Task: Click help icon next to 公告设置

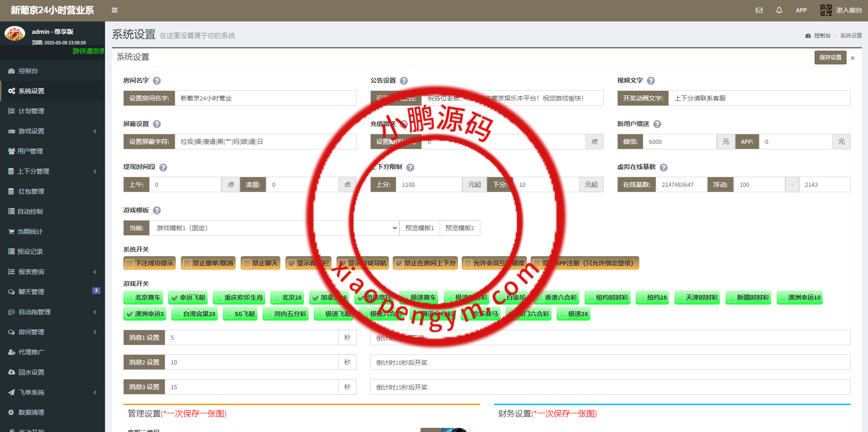Action: (404, 81)
